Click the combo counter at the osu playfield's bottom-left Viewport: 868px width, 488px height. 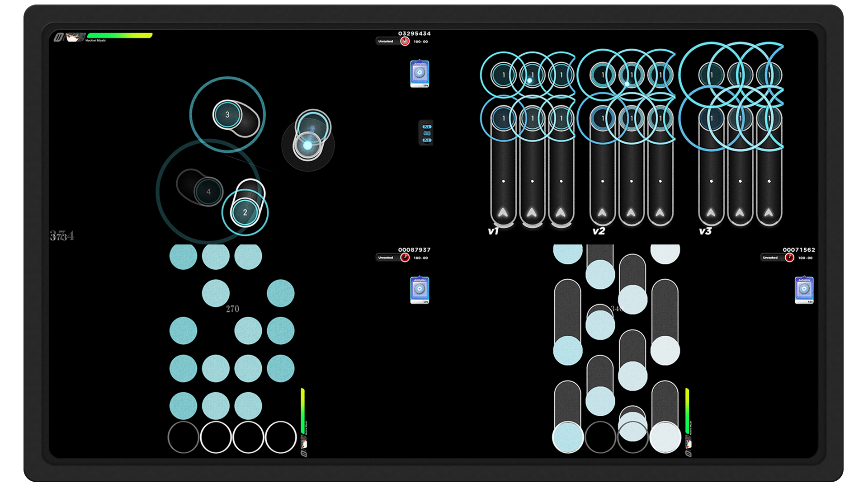tap(62, 235)
